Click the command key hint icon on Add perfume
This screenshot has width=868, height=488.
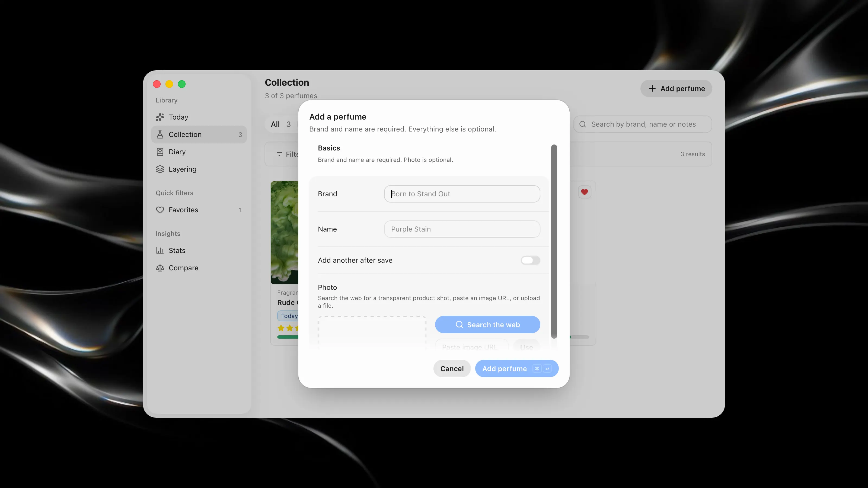coord(537,368)
